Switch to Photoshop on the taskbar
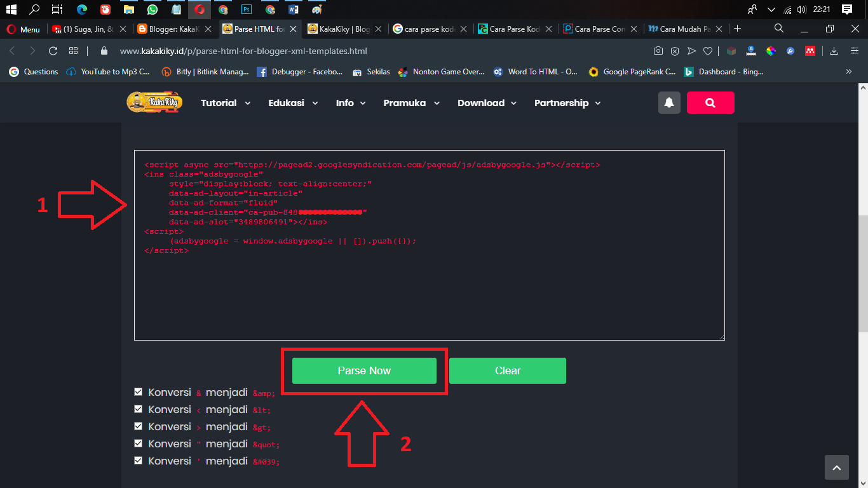This screenshot has height=488, width=868. 247,10
